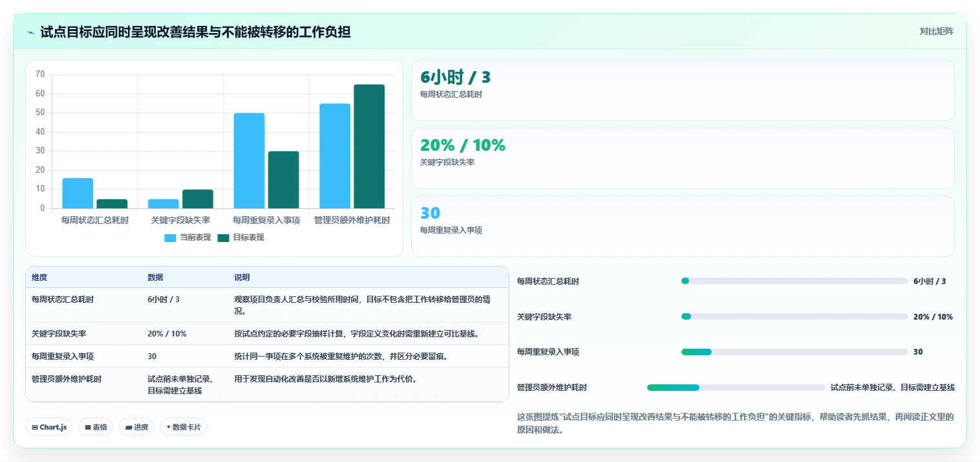
Task: Click the 每周重复录入事项 progress bar
Action: (x=794, y=352)
